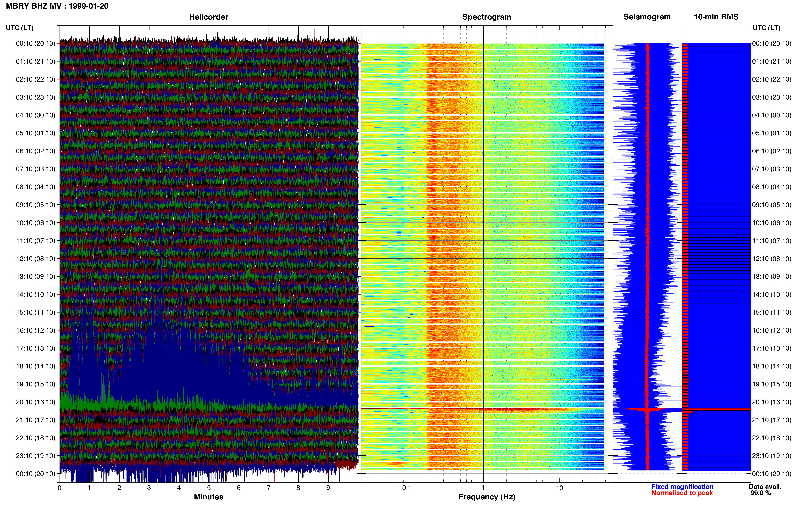Click the left '10:10 (06:10)' time label
812x508 pixels.
[x=36, y=223]
